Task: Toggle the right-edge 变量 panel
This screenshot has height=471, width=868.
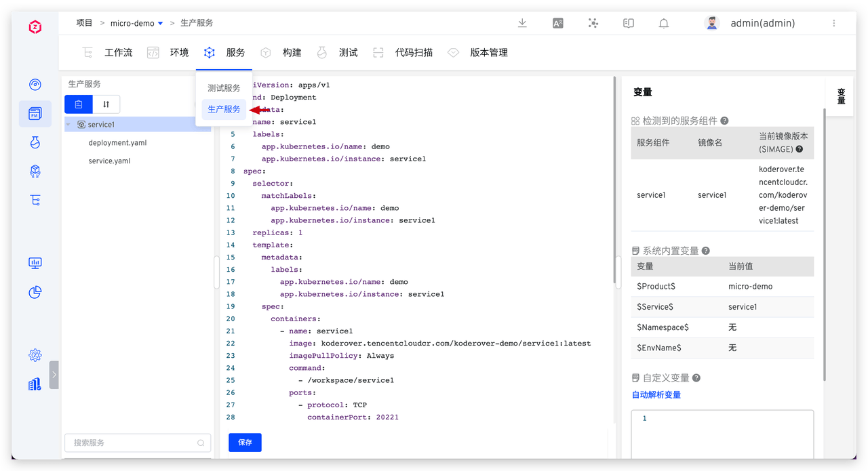Action: [840, 97]
